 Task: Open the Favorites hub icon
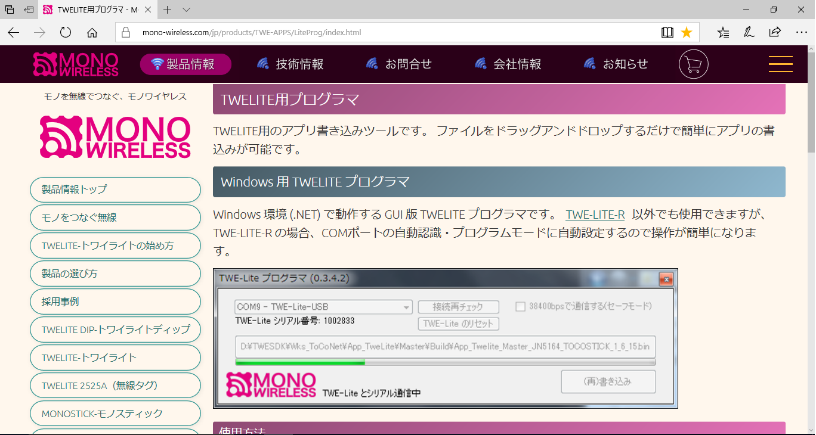pos(723,33)
